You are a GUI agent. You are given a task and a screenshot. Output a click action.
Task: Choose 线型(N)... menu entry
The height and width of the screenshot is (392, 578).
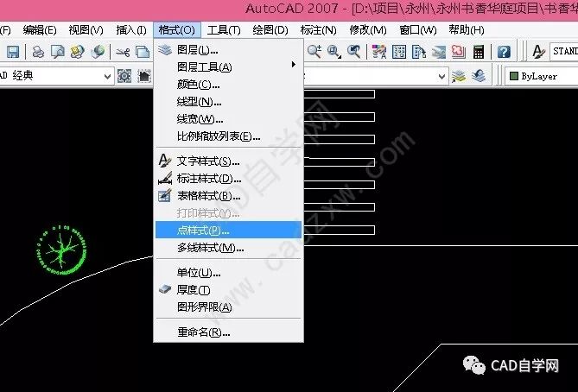(228, 102)
